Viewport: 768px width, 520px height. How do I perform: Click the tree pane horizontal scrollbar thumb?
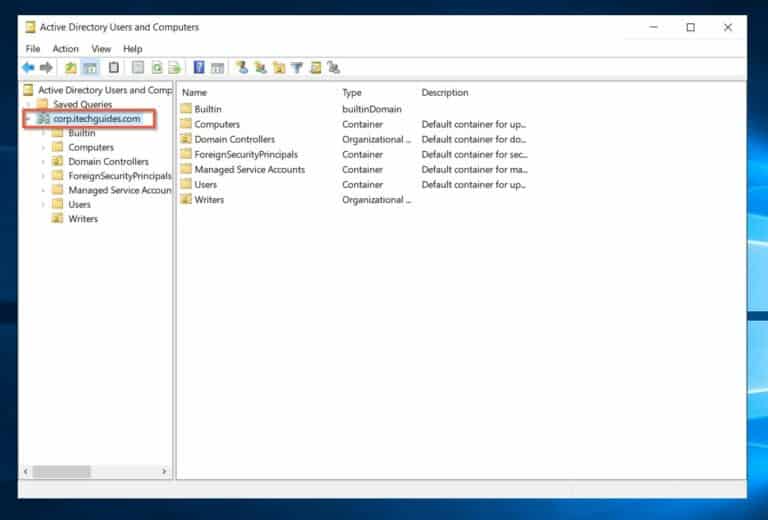coord(61,472)
